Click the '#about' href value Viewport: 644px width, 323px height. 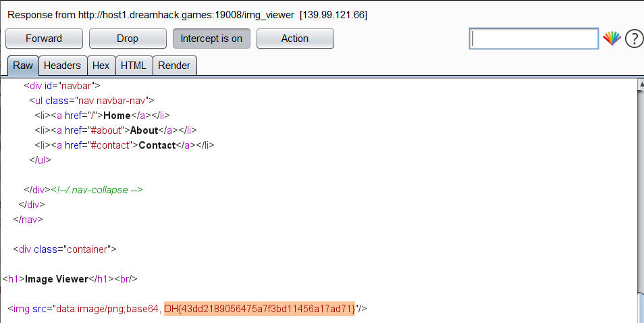106,130
